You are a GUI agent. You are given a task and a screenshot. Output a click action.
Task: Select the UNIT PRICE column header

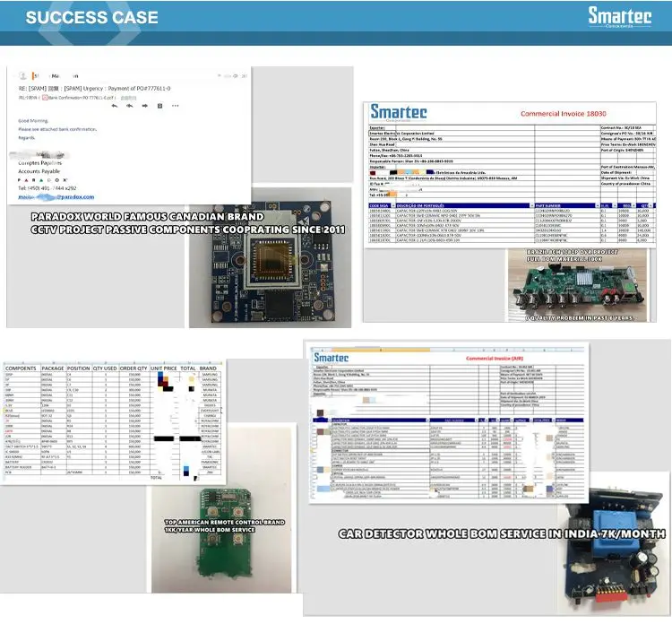point(163,368)
